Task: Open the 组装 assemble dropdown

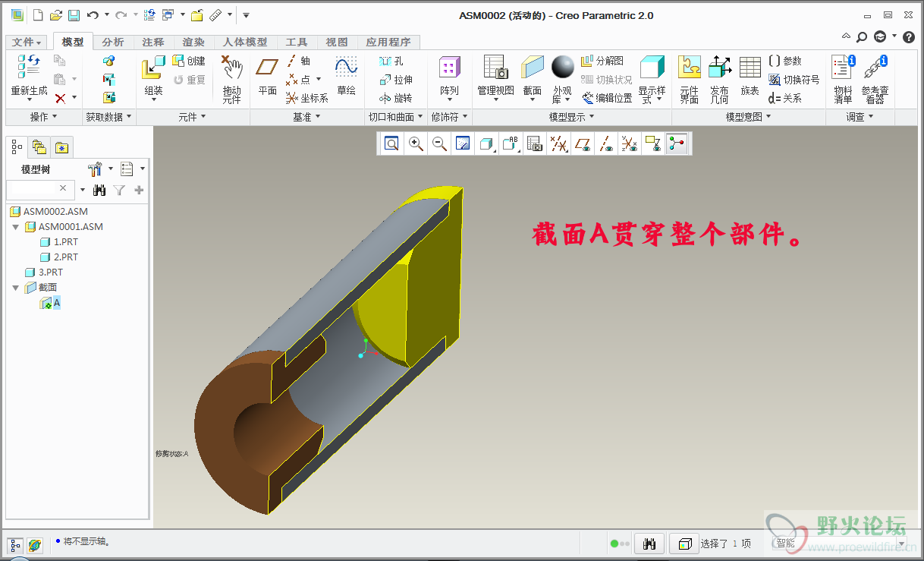Action: coord(154,99)
